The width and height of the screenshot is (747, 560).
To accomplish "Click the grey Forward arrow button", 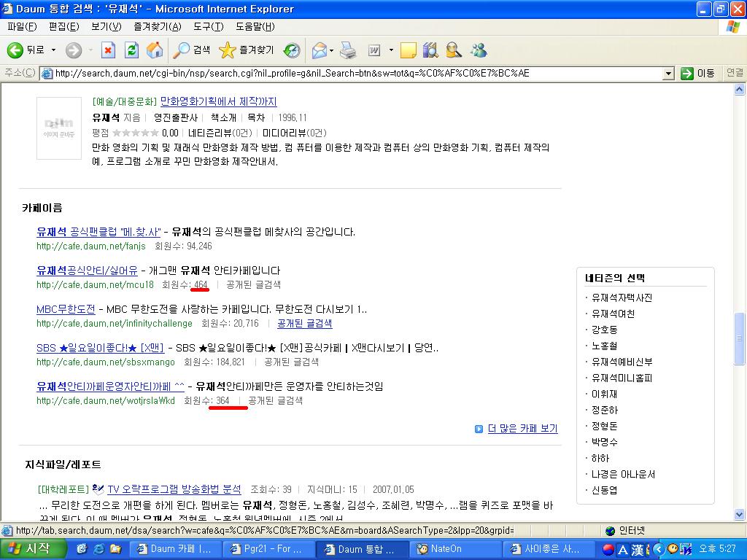I will (74, 50).
